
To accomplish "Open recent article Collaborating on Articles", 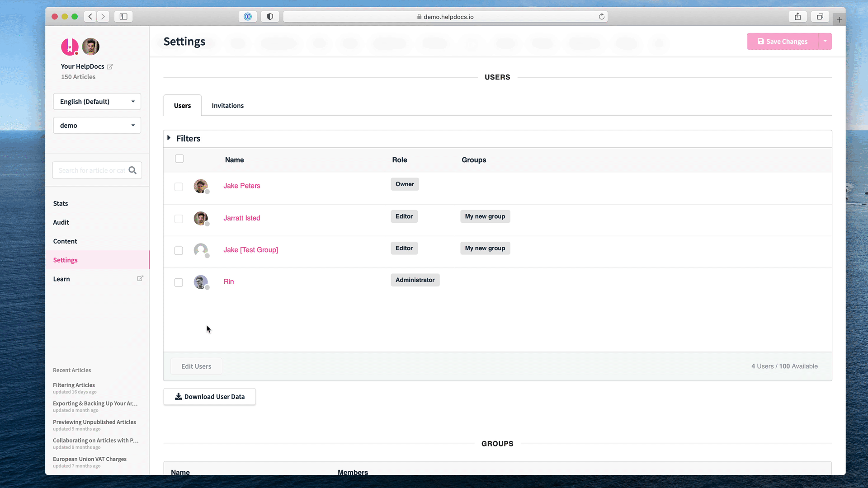I will click(x=96, y=441).
